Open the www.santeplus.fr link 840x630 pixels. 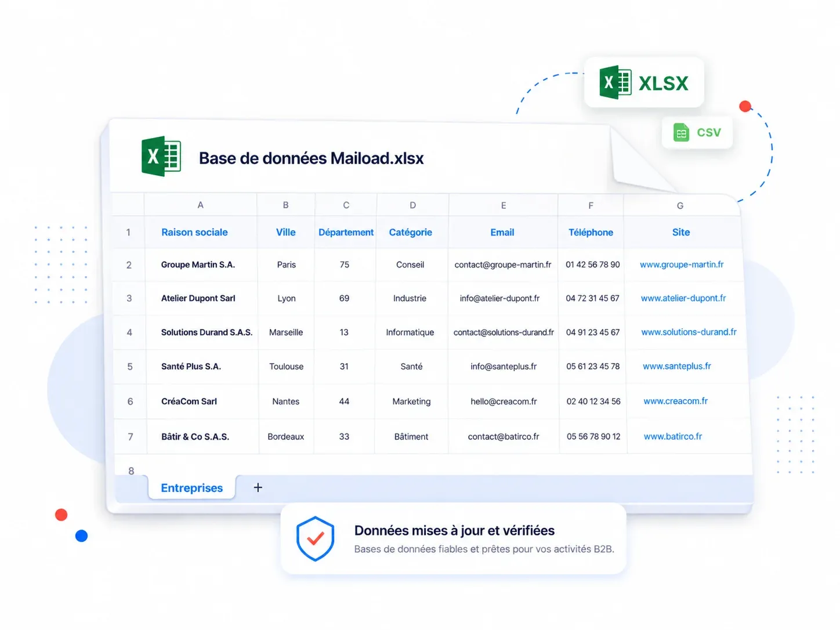(x=677, y=367)
